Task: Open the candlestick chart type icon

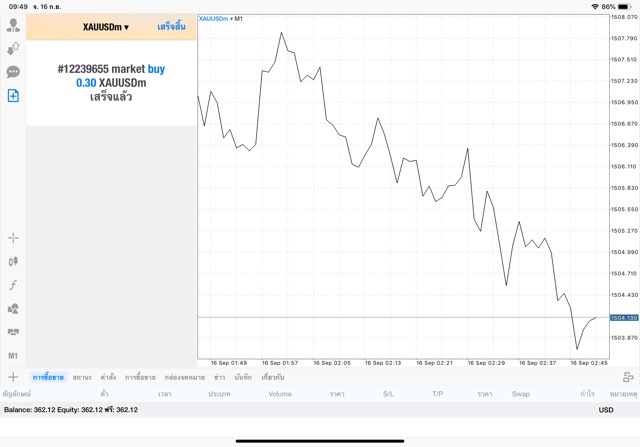Action: (13, 261)
